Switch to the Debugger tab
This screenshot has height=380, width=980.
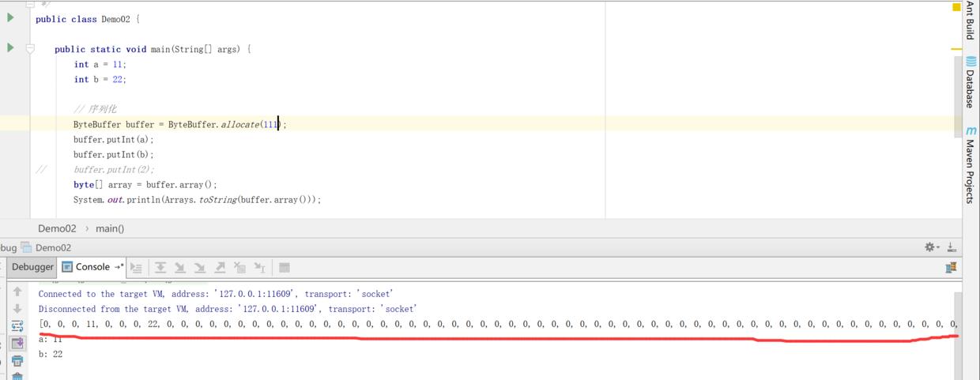point(32,267)
